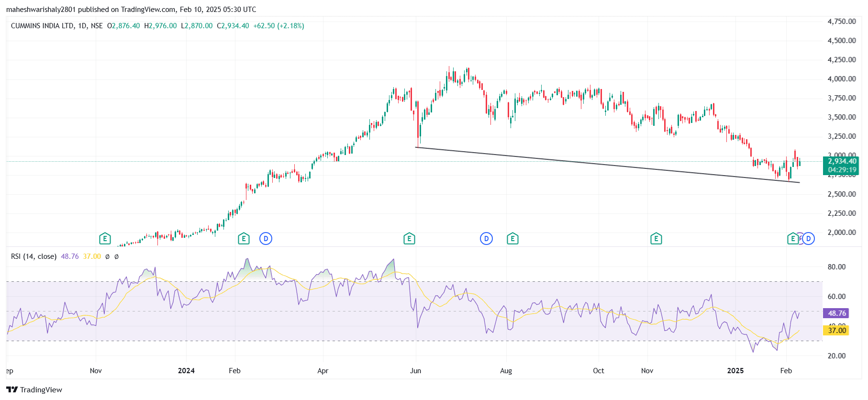
Task: Click the Feb label right after 2025
Action: [786, 371]
